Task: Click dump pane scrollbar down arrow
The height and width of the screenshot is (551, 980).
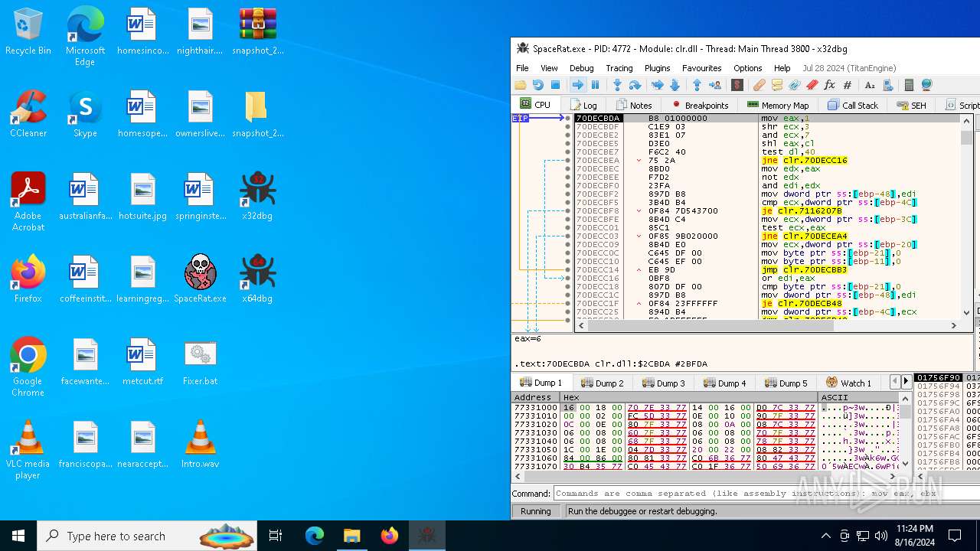Action: coord(906,463)
